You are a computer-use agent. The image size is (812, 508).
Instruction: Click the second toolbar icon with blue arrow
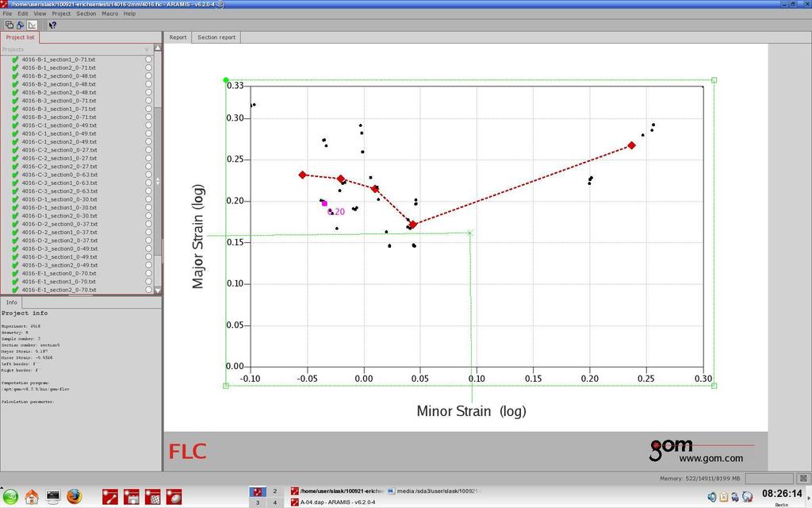point(20,25)
